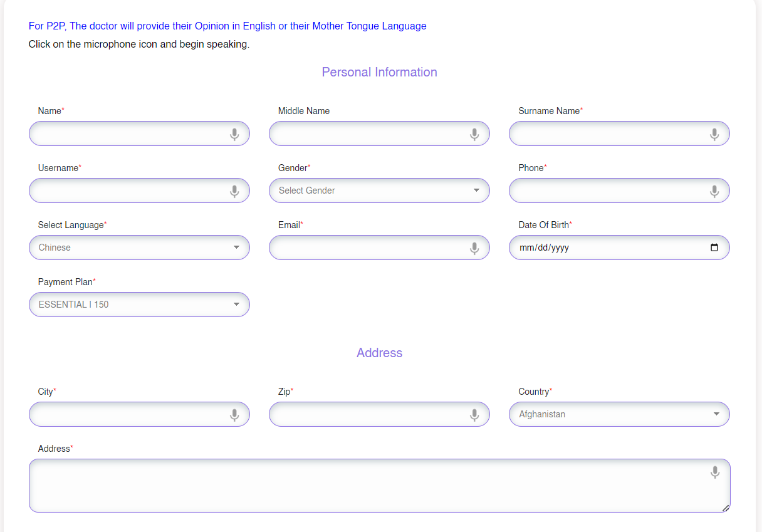762x532 pixels.
Task: Grab the Address textarea resize handle
Action: pos(726,508)
